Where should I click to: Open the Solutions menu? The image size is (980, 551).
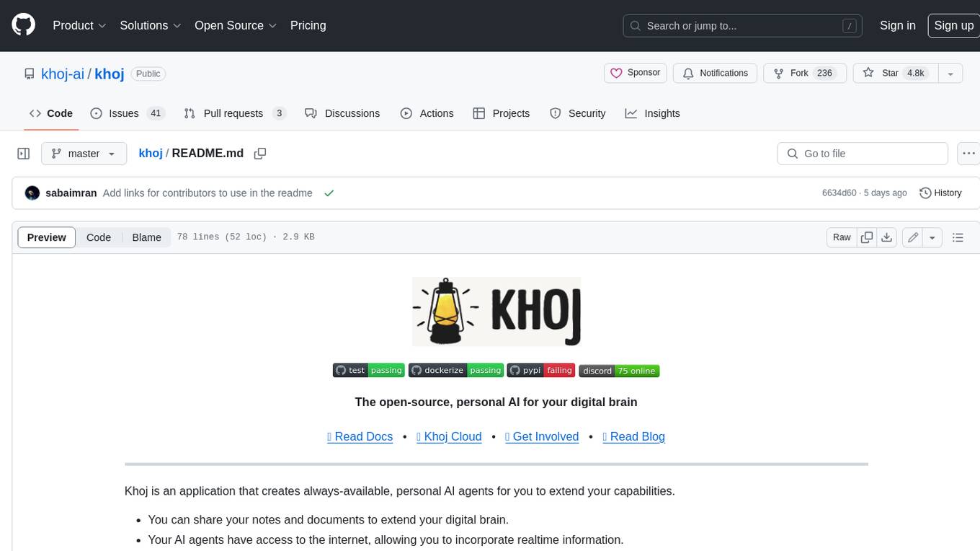pyautogui.click(x=150, y=25)
